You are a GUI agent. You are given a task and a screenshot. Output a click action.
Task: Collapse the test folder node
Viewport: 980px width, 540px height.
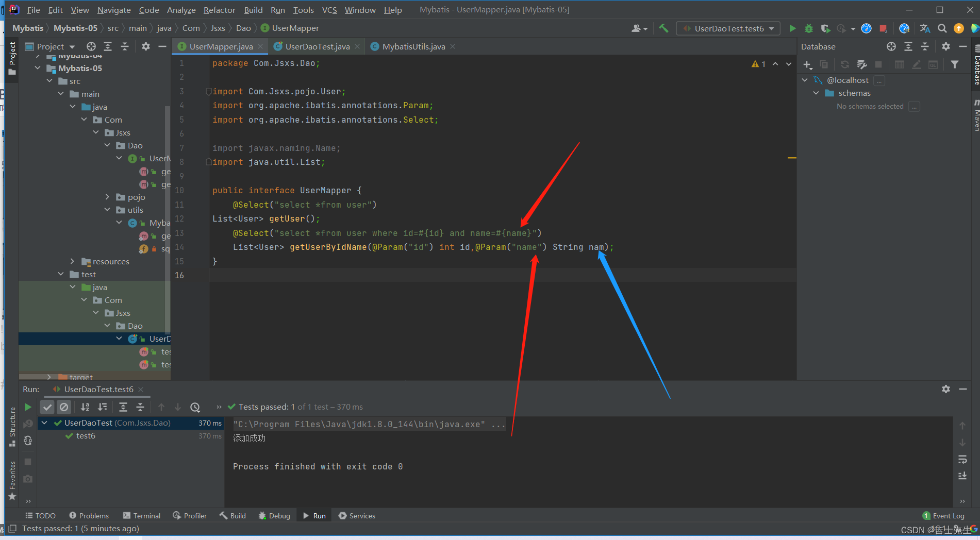pyautogui.click(x=61, y=274)
